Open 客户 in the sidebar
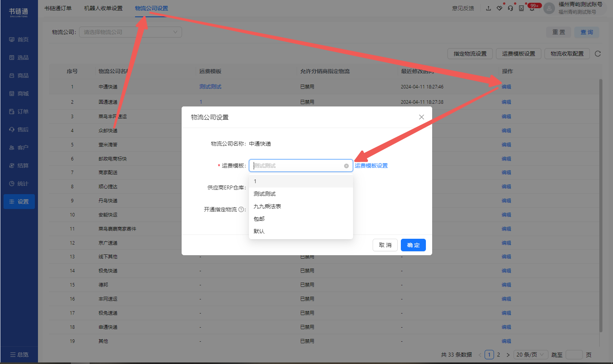The width and height of the screenshot is (613, 364). (19, 148)
